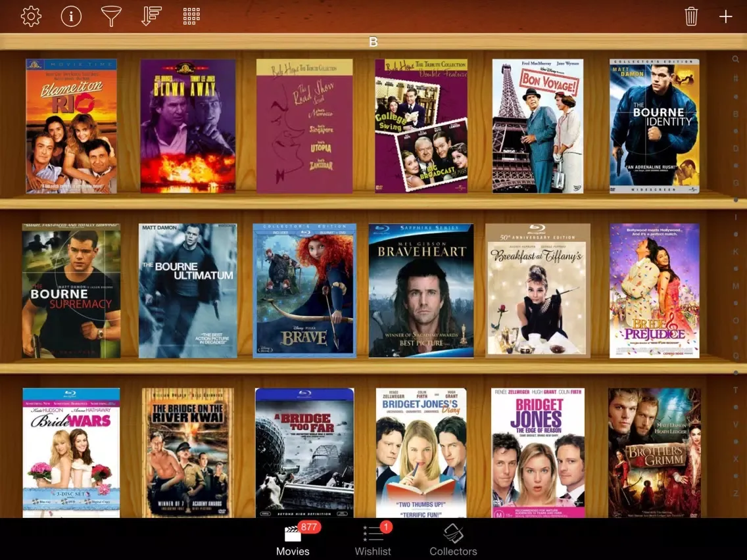Switch to the Collectors tab
747x560 pixels.
[x=453, y=540]
